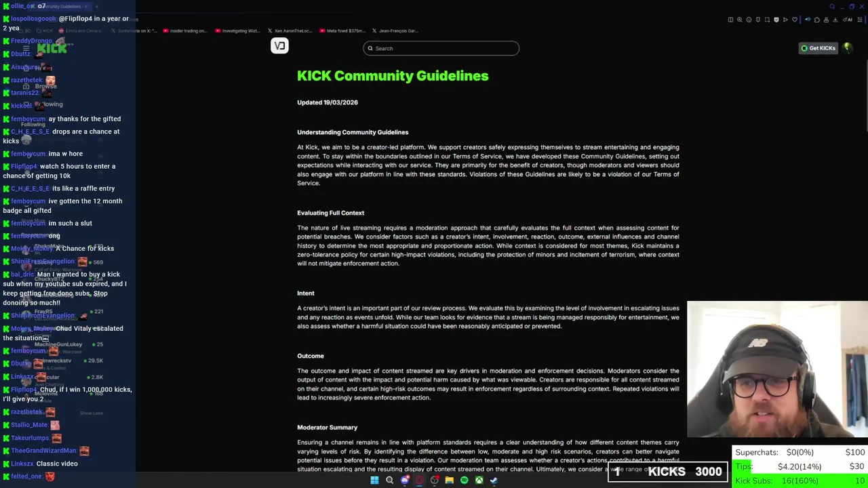This screenshot has height=488, width=868.
Task: Take a snapshot with the selection icon
Action: click(767, 20)
